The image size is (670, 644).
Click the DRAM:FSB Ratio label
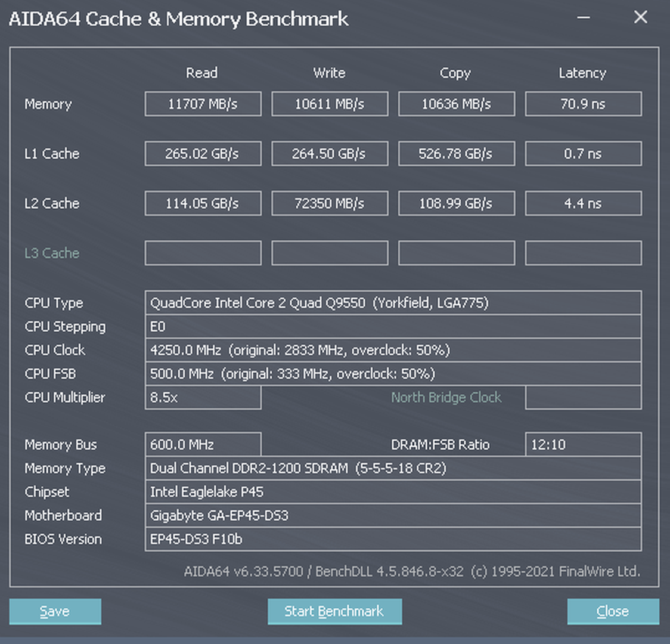coord(441,445)
